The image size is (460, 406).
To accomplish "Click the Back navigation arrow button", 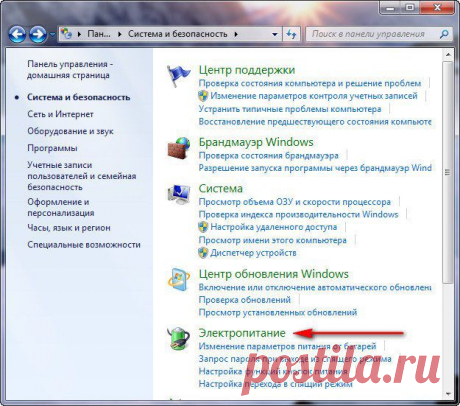I will (x=17, y=34).
